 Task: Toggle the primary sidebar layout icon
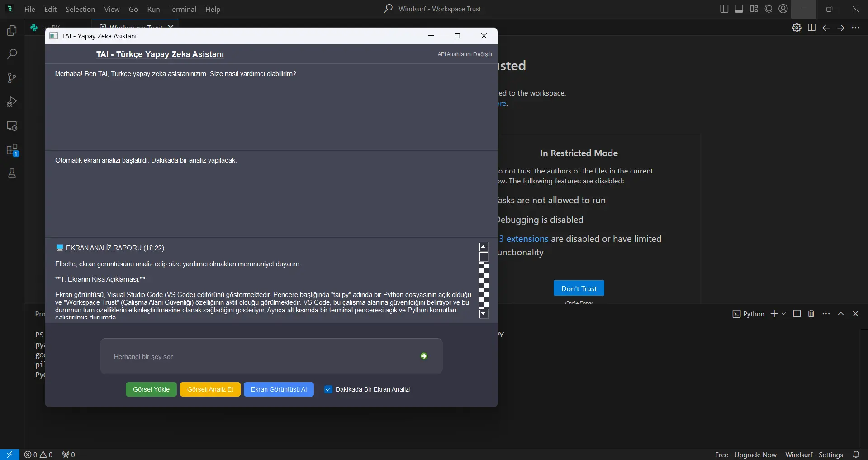[724, 9]
